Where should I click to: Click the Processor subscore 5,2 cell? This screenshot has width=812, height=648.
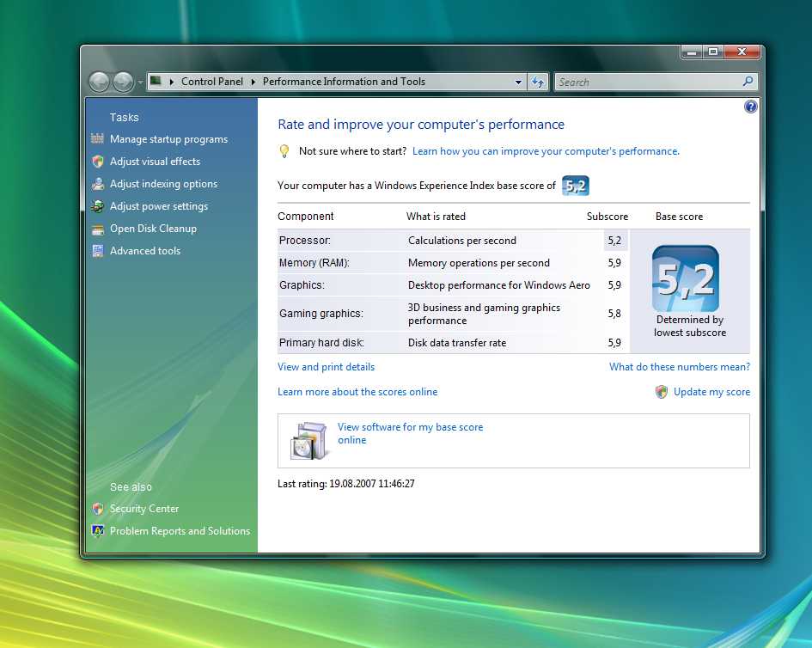point(614,241)
